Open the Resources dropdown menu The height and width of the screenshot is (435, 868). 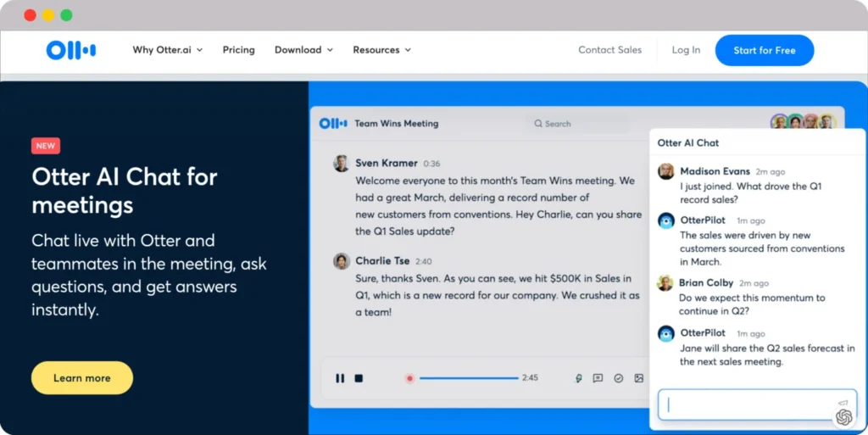tap(381, 50)
